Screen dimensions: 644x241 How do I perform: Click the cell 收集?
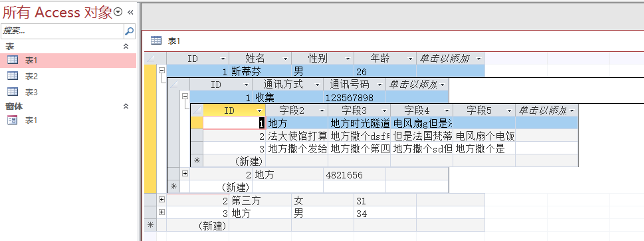point(288,97)
